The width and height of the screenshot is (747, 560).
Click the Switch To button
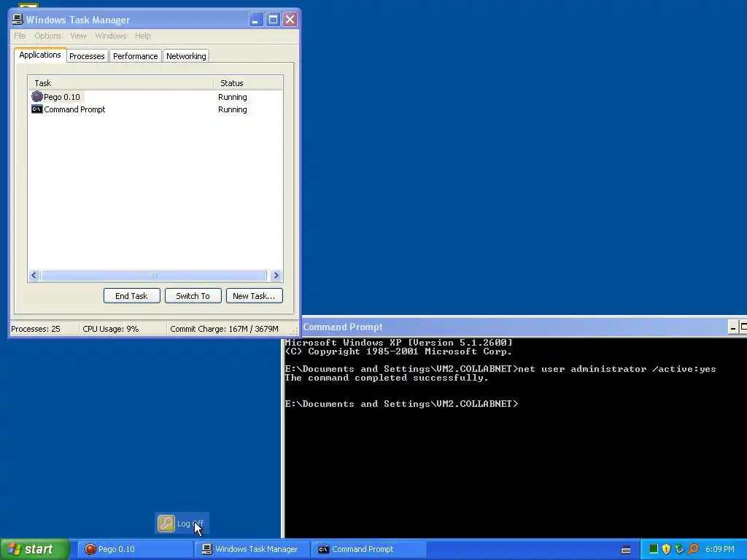193,296
